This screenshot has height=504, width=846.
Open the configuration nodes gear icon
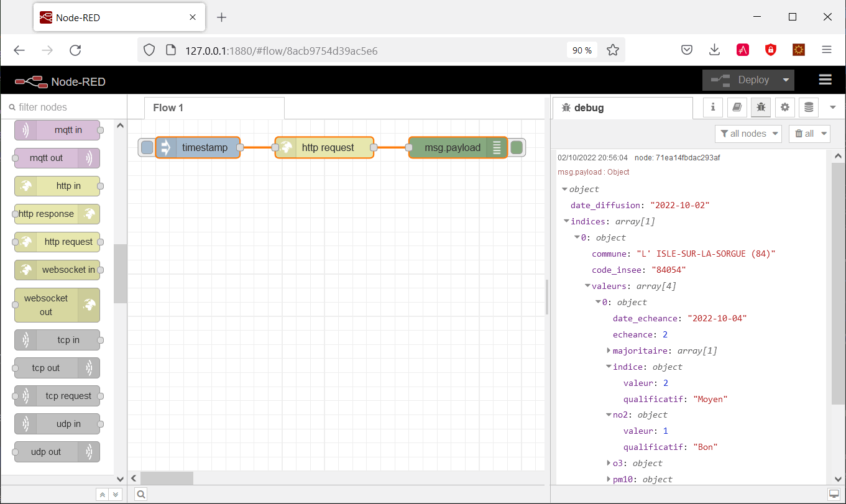pos(785,108)
